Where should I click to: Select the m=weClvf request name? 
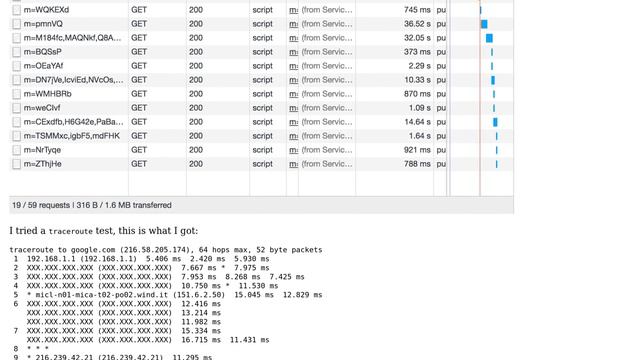coord(42,108)
